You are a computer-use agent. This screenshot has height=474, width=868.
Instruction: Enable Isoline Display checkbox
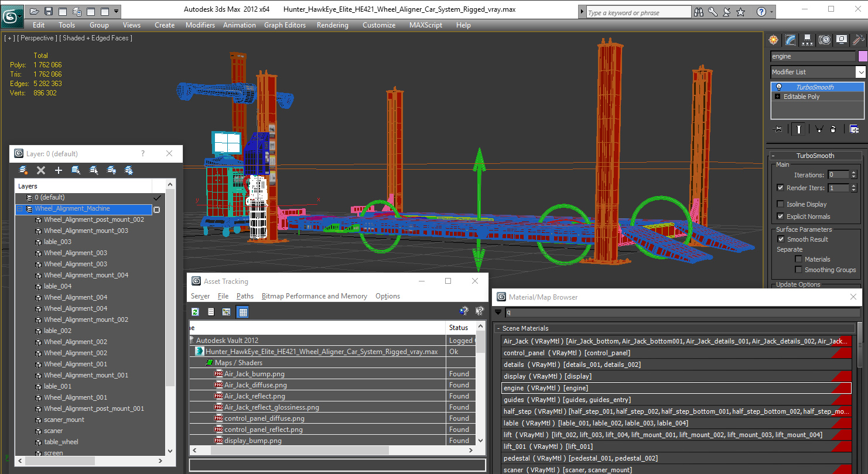click(780, 204)
